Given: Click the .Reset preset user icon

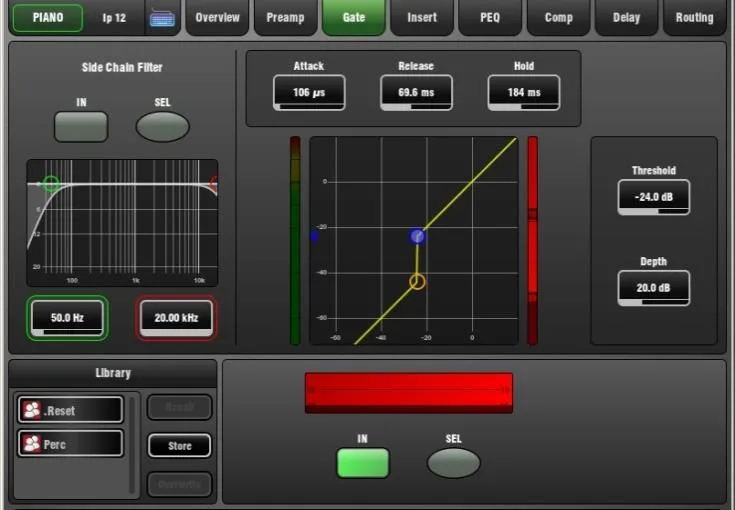Looking at the screenshot, I should pyautogui.click(x=32, y=410).
